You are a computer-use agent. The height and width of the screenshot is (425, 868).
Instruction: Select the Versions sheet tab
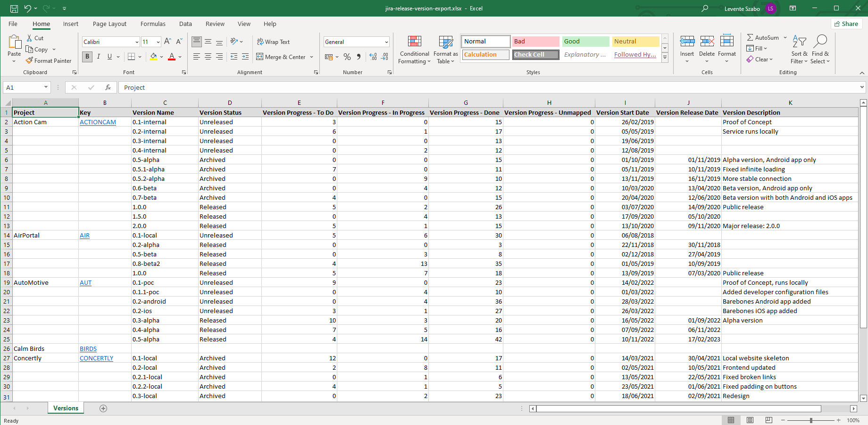click(66, 408)
